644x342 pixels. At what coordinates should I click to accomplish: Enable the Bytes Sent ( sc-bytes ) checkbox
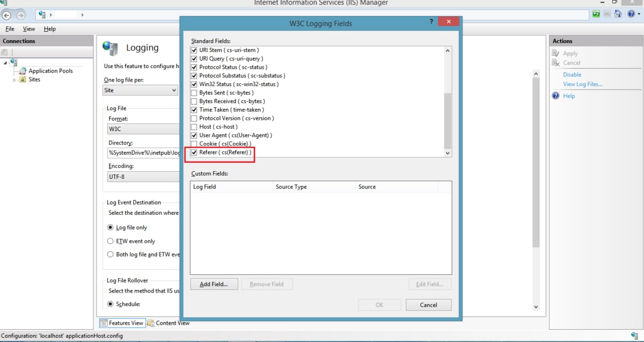pyautogui.click(x=194, y=93)
